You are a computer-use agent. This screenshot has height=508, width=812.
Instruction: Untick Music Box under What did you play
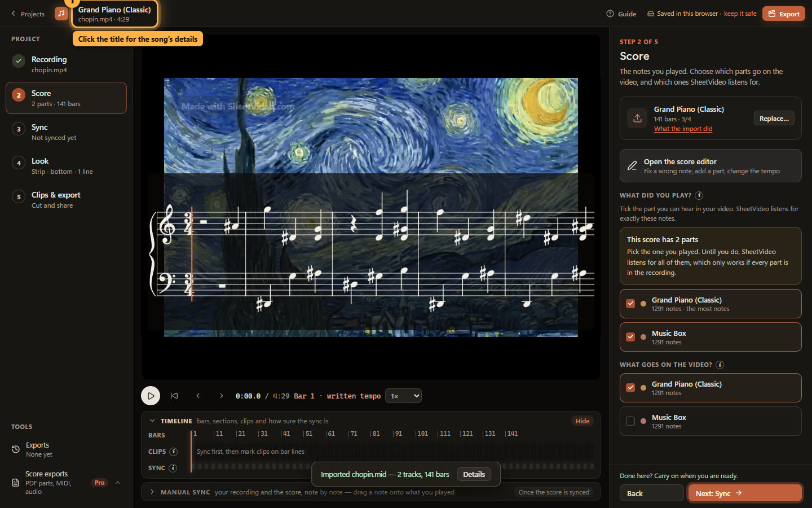[630, 337]
